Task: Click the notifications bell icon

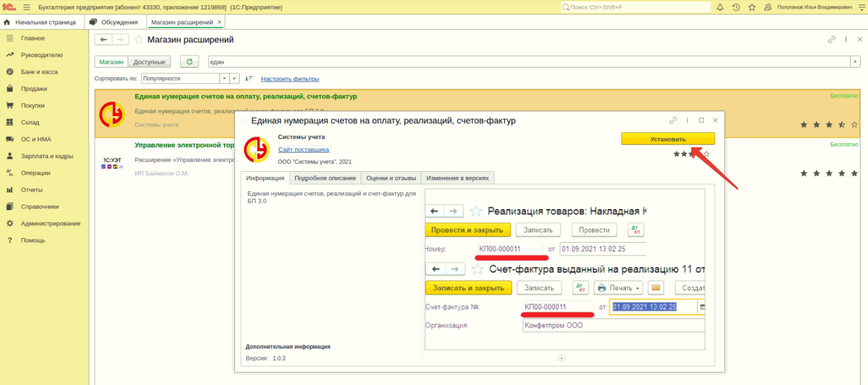Action: tap(720, 7)
